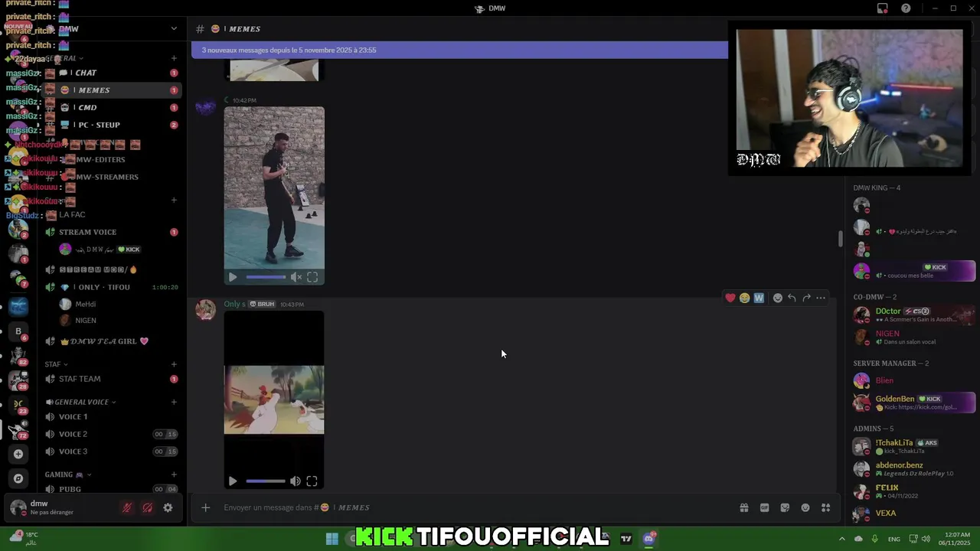Open the STAF TEAM voice channel
The image size is (980, 551).
tap(113, 379)
